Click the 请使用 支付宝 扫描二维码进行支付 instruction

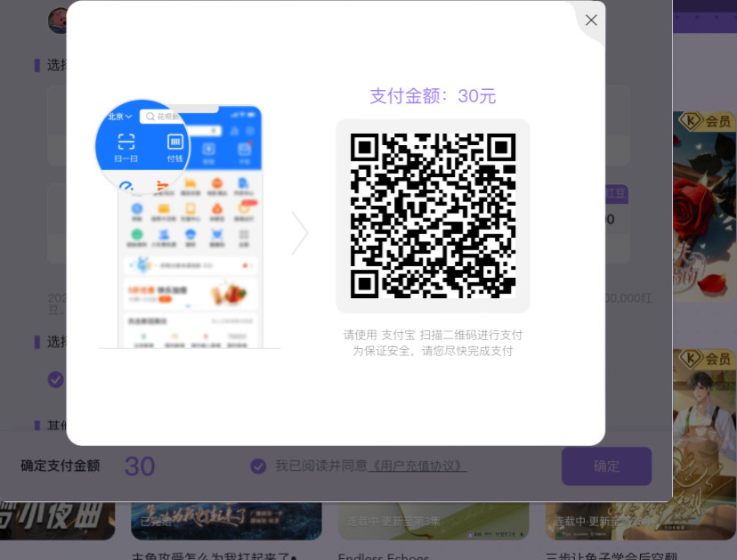(433, 335)
